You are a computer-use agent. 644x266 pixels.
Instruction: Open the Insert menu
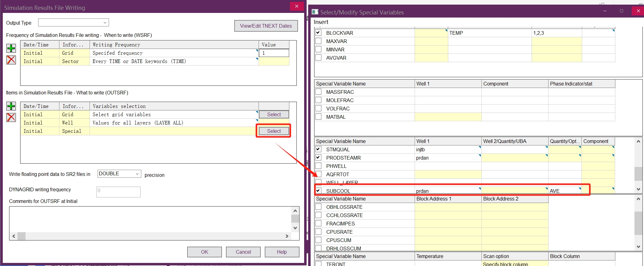click(321, 22)
